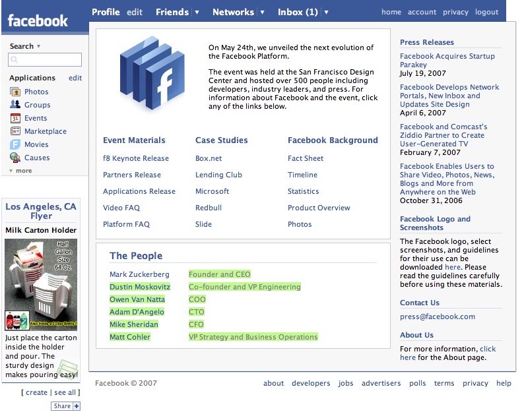Image resolution: width=524 pixels, height=420 pixels.
Task: Open the Profile menu item
Action: pos(106,12)
